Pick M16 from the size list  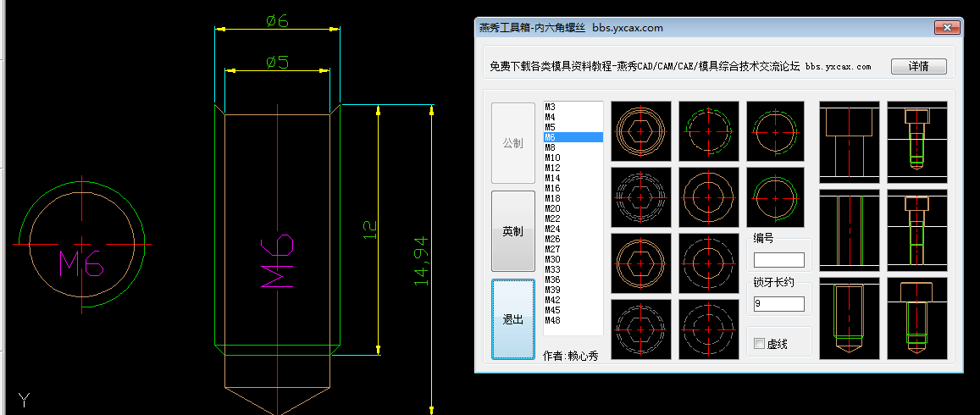point(573,188)
